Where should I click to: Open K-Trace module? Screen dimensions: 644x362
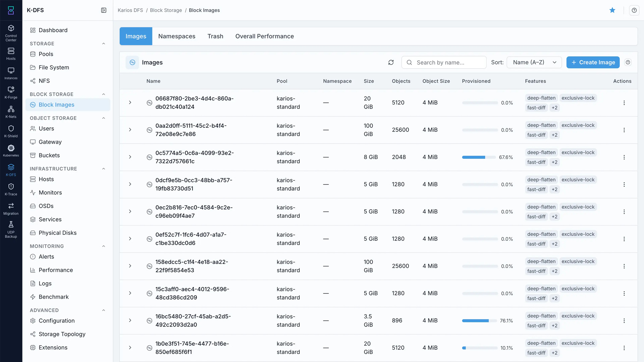11,189
